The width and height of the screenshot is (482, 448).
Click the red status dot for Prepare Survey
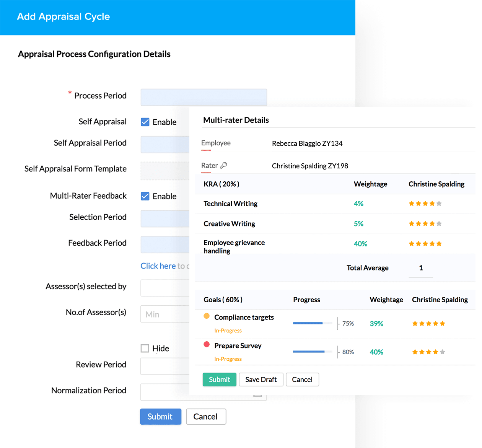tap(207, 344)
